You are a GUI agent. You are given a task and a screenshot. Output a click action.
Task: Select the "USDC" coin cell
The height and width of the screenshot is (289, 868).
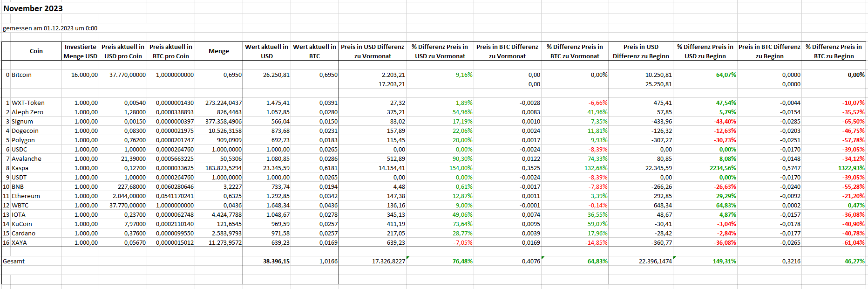(19, 149)
